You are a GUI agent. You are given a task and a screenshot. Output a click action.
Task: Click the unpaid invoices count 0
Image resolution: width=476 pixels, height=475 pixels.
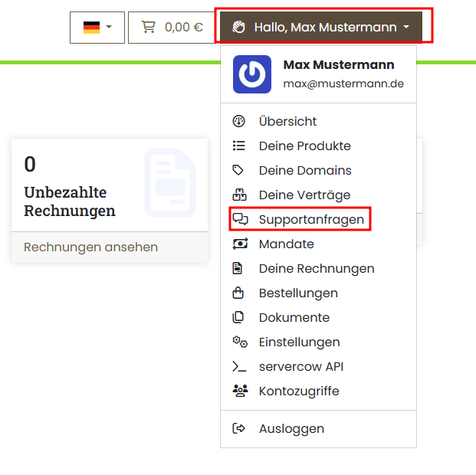[30, 164]
